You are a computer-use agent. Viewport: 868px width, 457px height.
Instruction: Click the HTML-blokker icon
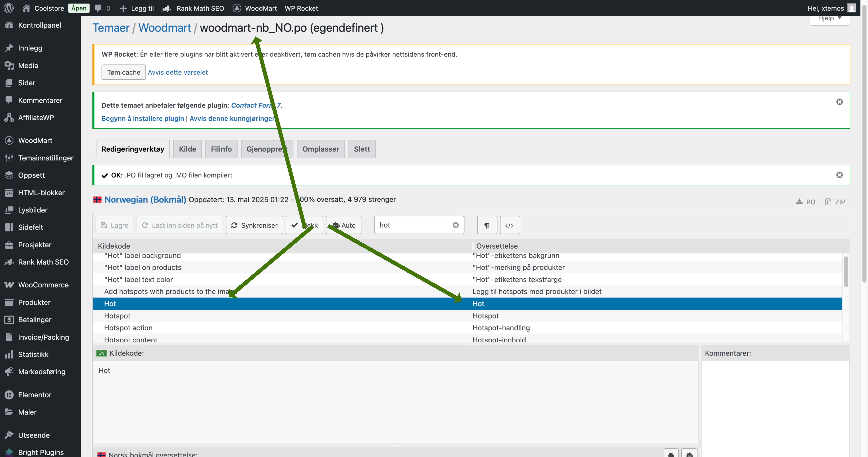(x=9, y=193)
